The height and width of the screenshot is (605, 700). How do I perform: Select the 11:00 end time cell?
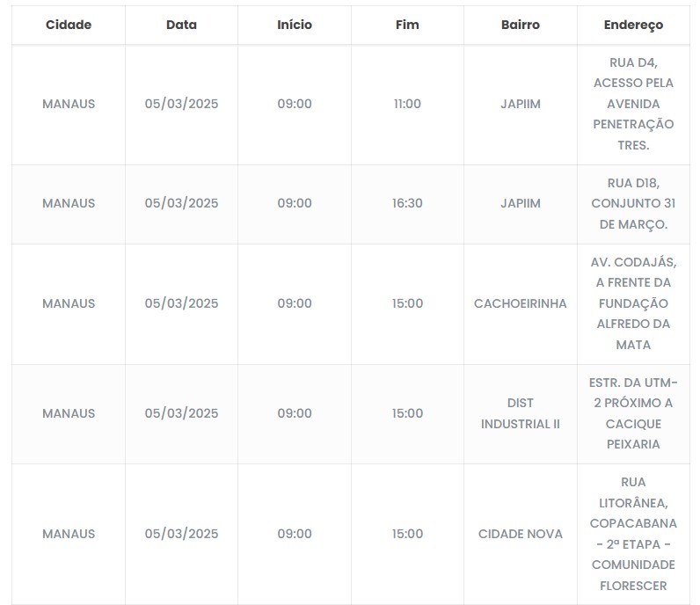click(x=407, y=104)
